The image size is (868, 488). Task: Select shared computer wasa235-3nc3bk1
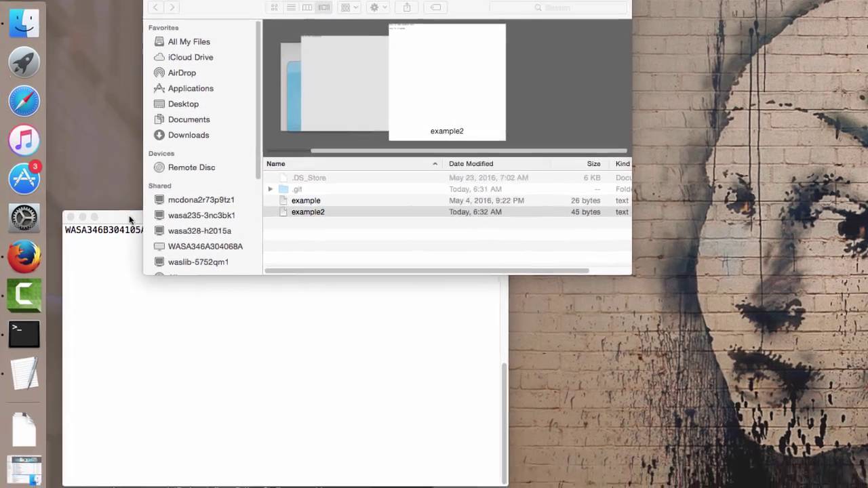coord(201,216)
